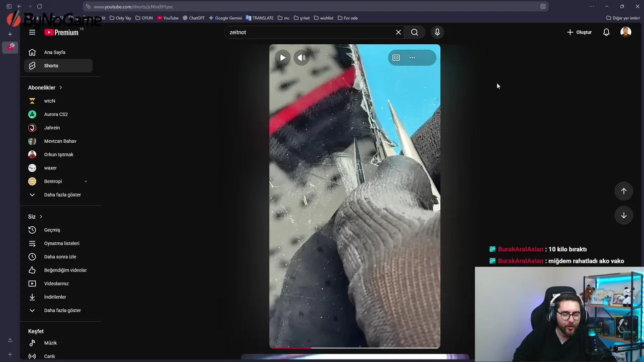Open the Mevtcan Bahav channel
The height and width of the screenshot is (362, 644).
(58, 141)
